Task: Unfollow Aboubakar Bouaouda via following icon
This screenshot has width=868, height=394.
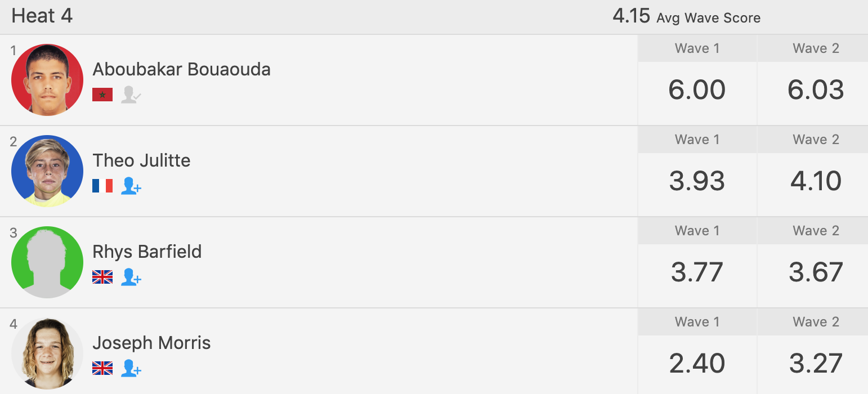Action: coord(131,95)
